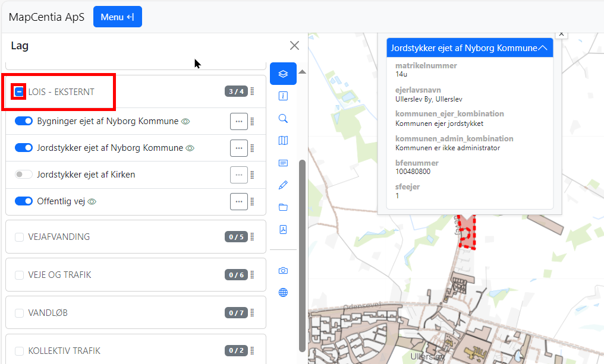Image resolution: width=604 pixels, height=364 pixels.
Task: Click the blue Menu button
Action: (x=117, y=17)
